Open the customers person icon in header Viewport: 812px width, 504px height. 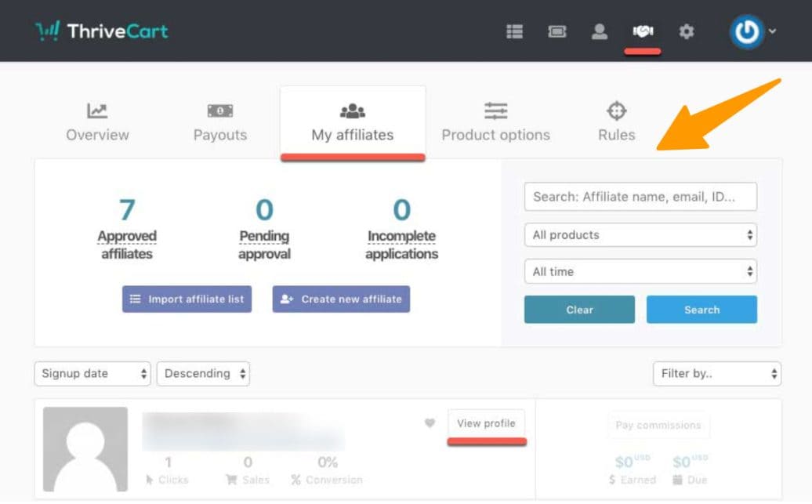600,31
